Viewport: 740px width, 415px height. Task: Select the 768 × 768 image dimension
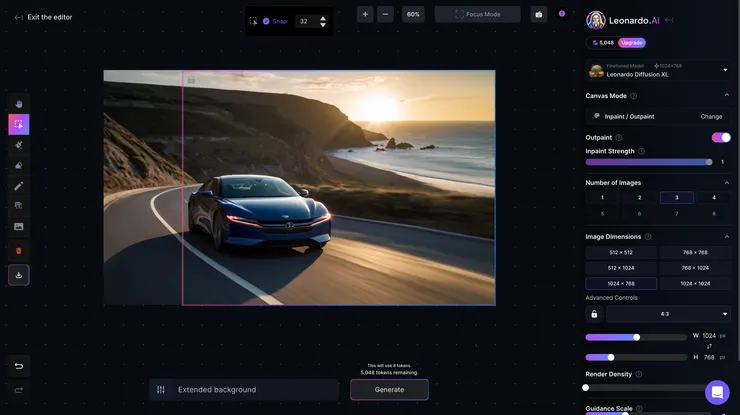tap(695, 252)
